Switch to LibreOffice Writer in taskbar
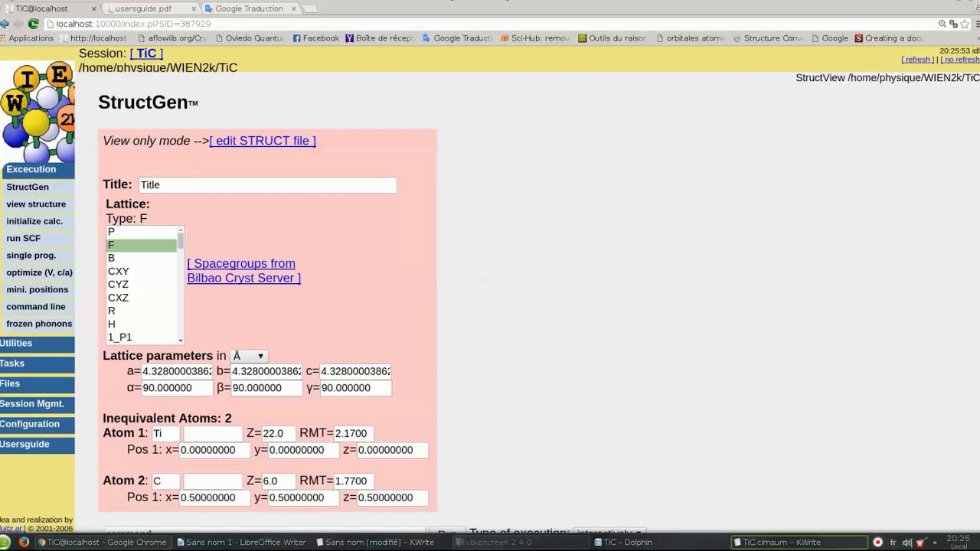 point(241,542)
